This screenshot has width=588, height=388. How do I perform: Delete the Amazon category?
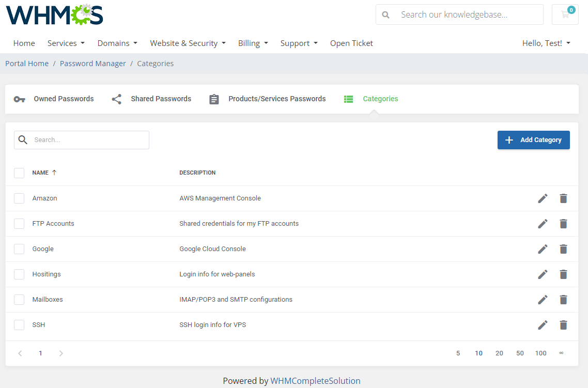point(563,198)
